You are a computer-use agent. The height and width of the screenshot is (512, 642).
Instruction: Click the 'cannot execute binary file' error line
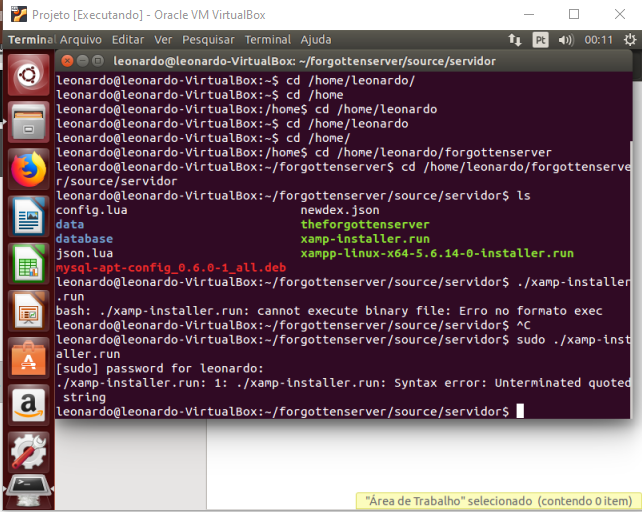[329, 311]
